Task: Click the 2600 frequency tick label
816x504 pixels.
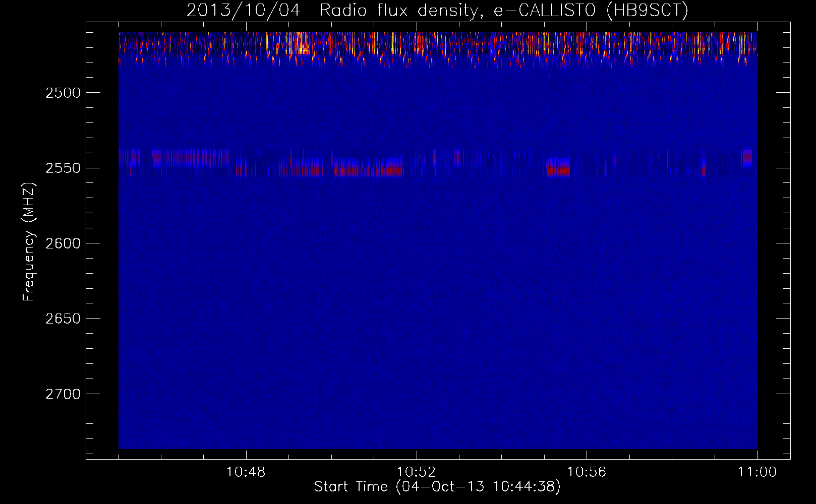Action: click(63, 243)
